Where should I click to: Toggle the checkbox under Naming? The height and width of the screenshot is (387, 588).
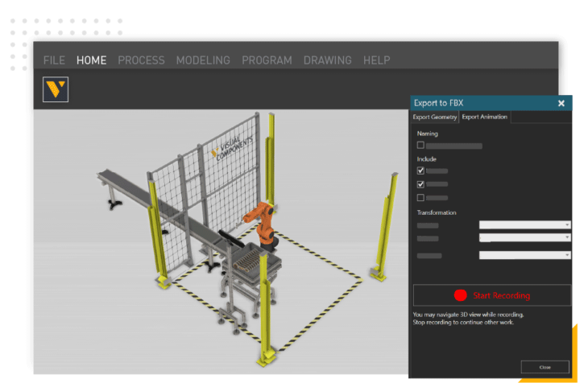coord(420,146)
